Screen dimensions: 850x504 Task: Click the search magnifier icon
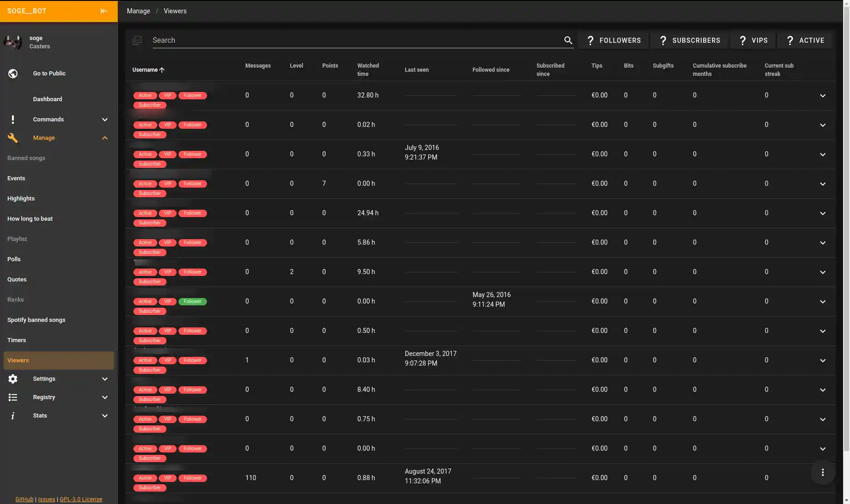[568, 40]
